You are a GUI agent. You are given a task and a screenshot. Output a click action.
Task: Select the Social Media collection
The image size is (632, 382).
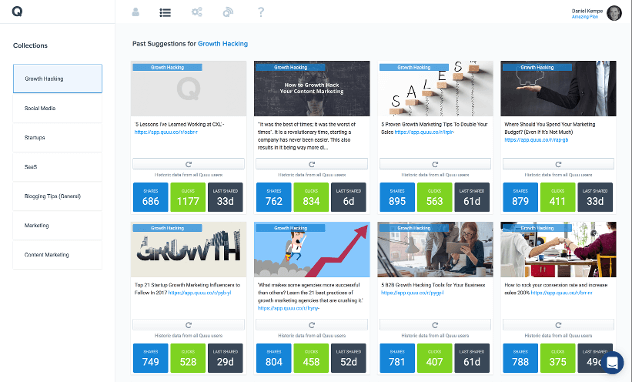58,108
